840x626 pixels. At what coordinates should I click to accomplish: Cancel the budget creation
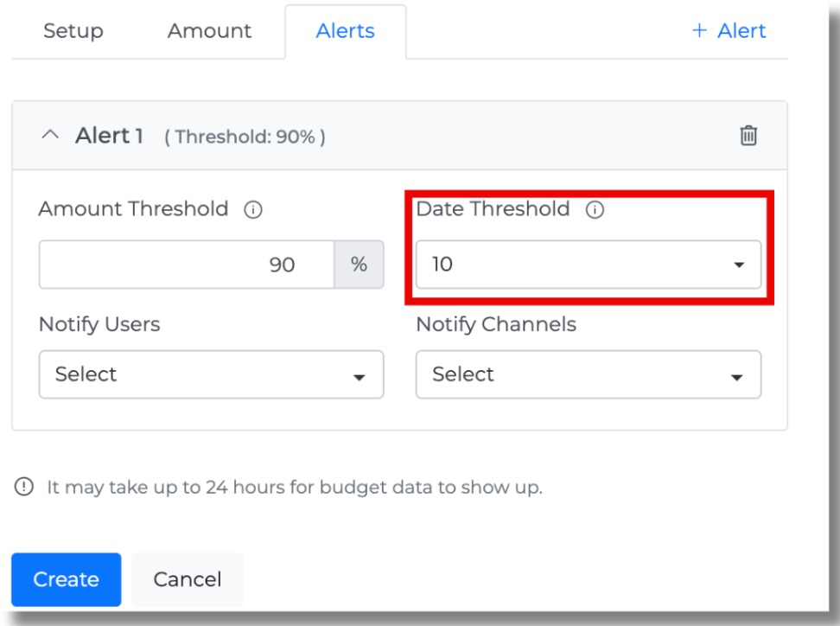point(188,579)
